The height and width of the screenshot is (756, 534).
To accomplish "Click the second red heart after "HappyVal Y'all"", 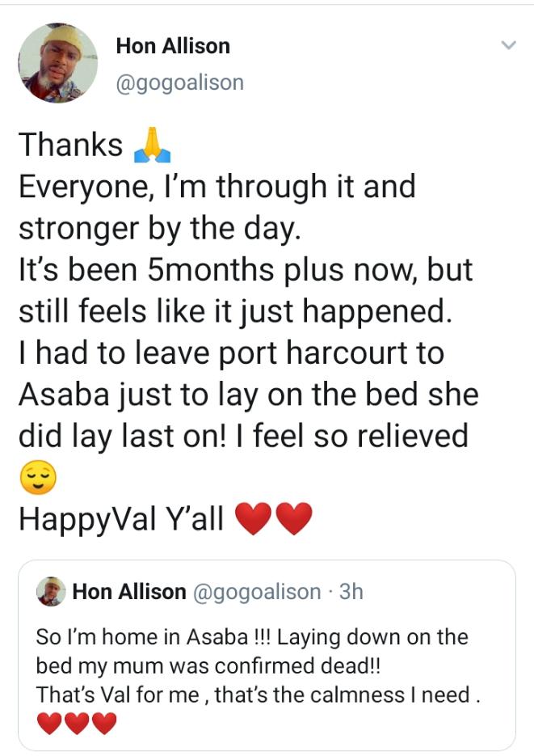I will click(x=293, y=519).
